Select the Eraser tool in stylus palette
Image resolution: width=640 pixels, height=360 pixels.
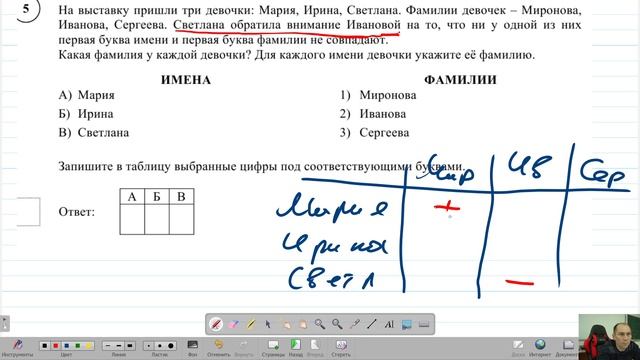(x=233, y=324)
